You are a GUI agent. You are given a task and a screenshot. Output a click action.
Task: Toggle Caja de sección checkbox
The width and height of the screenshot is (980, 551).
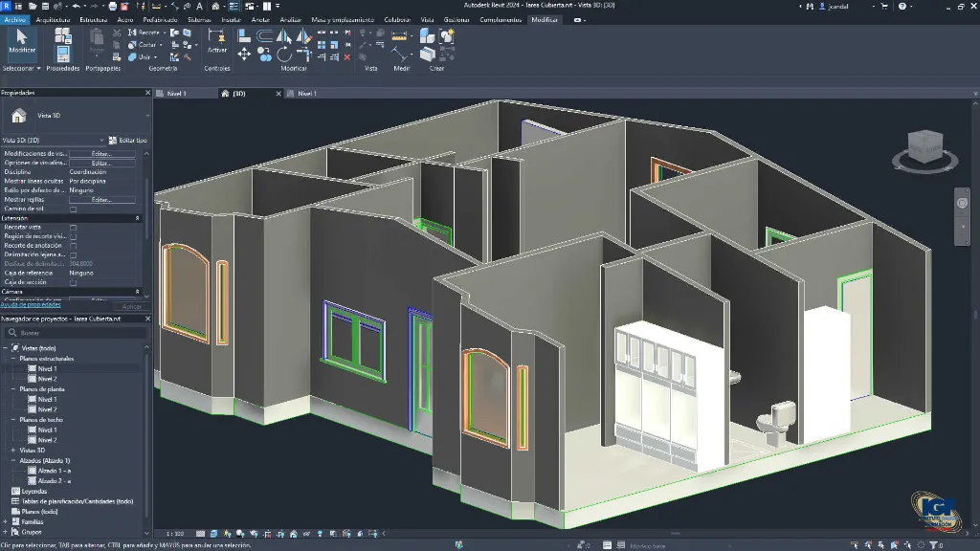click(x=73, y=282)
